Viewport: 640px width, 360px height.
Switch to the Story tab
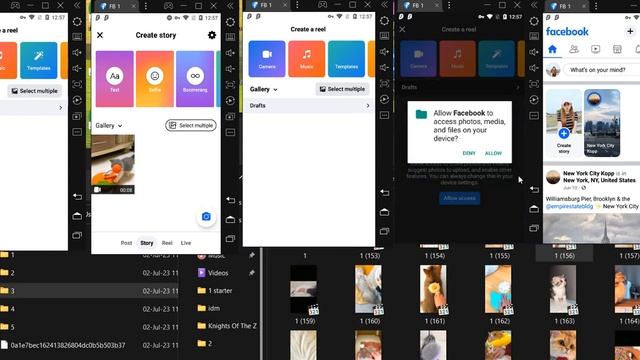tap(147, 243)
